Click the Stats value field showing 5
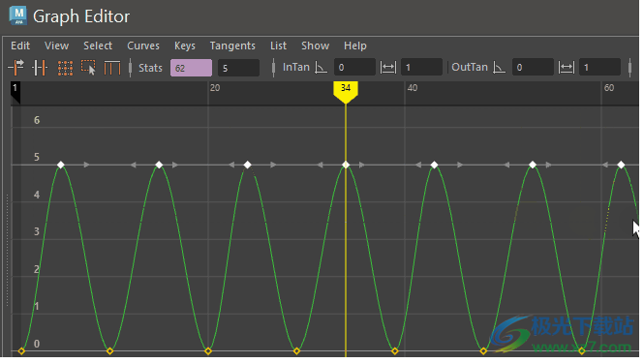Viewport: 644px width, 363px height. click(238, 68)
